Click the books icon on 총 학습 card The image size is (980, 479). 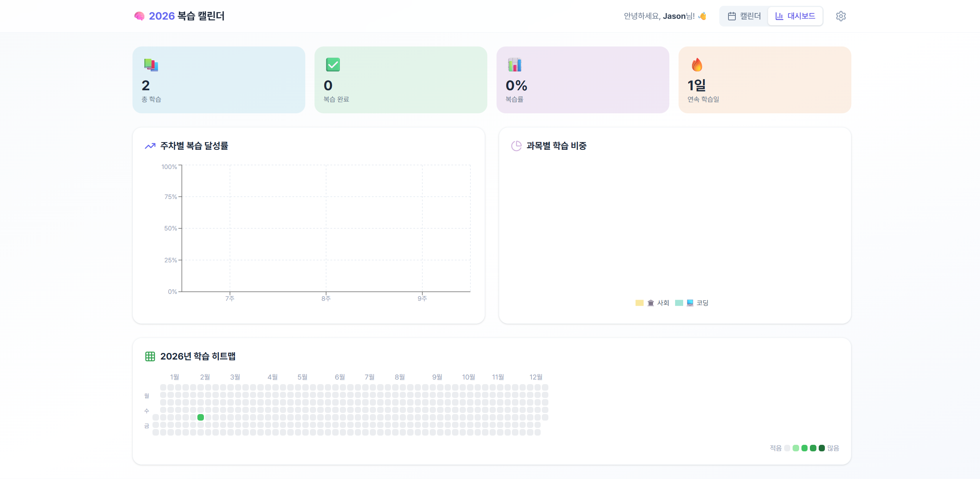(x=151, y=65)
